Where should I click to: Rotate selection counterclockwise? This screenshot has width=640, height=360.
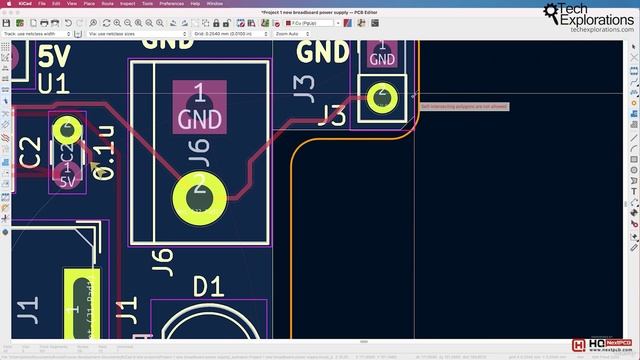(x=173, y=23)
